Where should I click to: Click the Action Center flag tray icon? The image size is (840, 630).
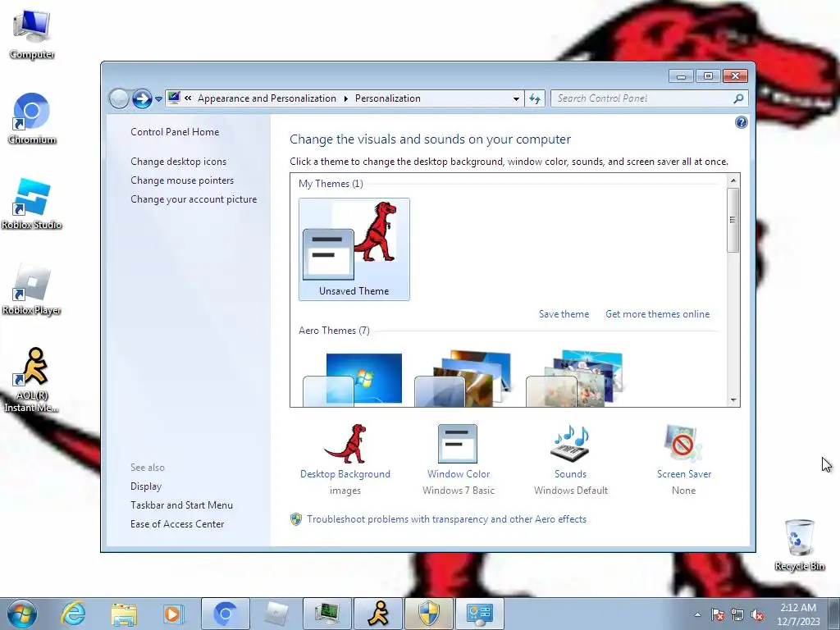(x=718, y=614)
